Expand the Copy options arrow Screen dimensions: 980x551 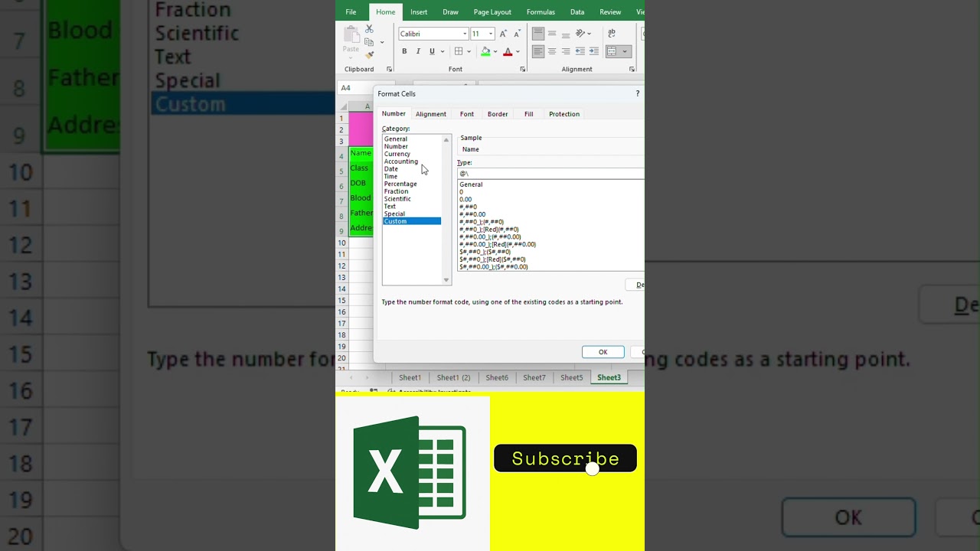[382, 42]
